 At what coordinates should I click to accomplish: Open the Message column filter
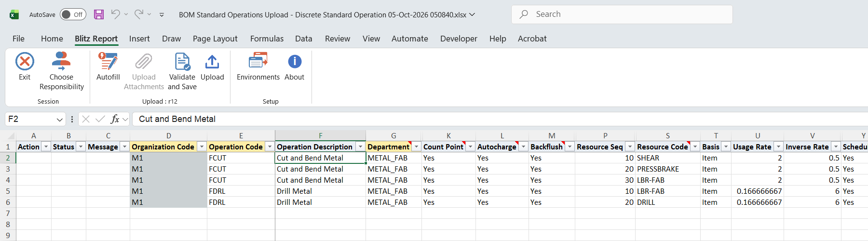pos(124,147)
